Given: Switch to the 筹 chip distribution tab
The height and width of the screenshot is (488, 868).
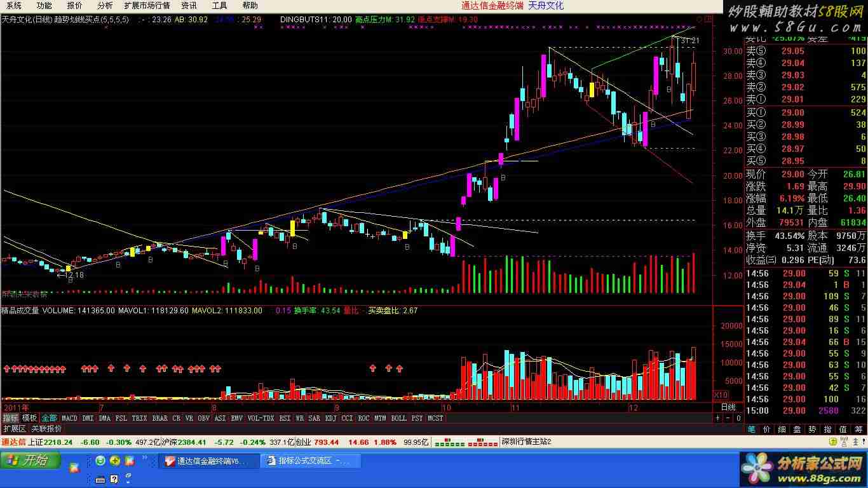Looking at the screenshot, I should [x=858, y=430].
